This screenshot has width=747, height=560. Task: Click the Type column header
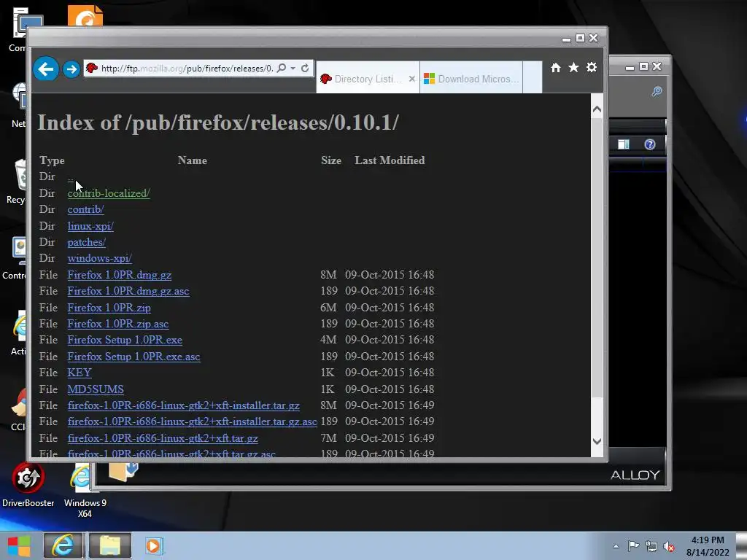coord(52,160)
